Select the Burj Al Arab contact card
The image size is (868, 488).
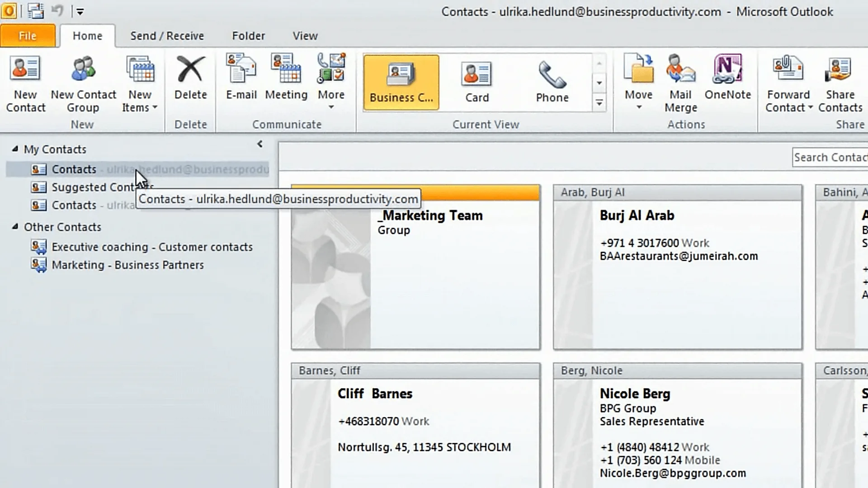pos(678,267)
